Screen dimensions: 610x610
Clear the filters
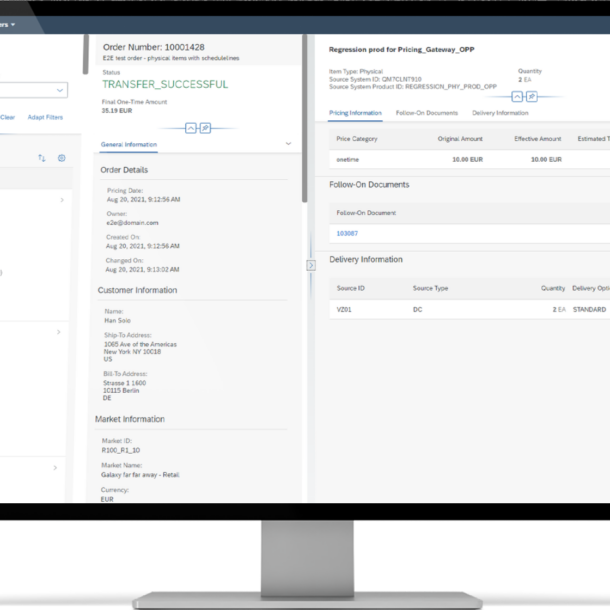pos(7,117)
